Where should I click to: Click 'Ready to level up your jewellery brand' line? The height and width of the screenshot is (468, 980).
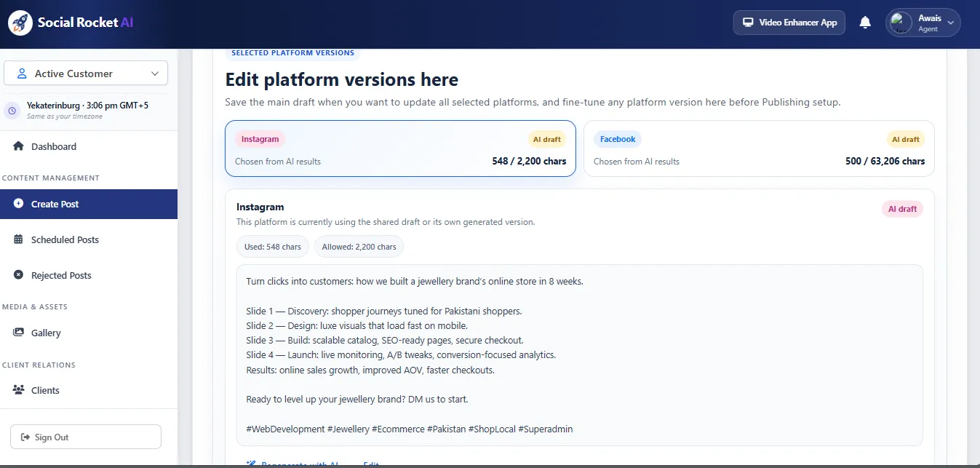[357, 399]
